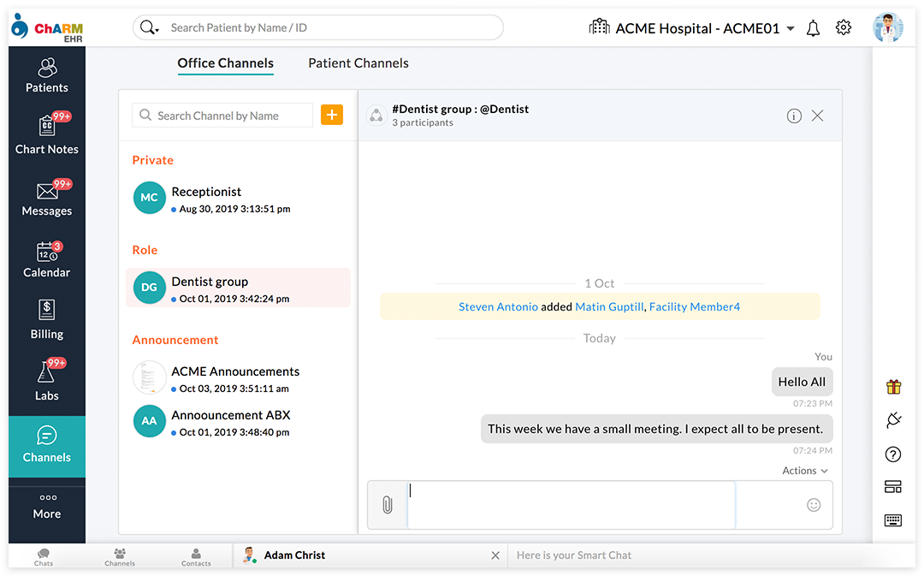
Task: Expand the Actions dropdown in chat
Action: [805, 471]
